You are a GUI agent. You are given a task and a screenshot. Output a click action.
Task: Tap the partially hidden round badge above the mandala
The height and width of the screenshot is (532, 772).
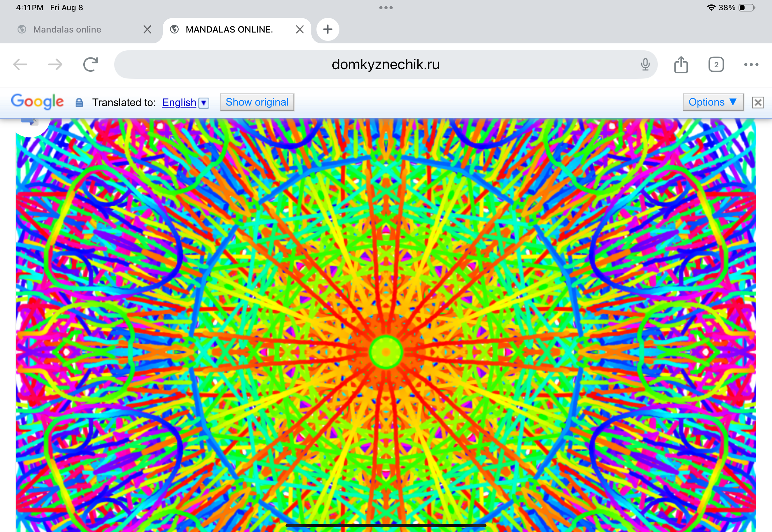pyautogui.click(x=30, y=127)
